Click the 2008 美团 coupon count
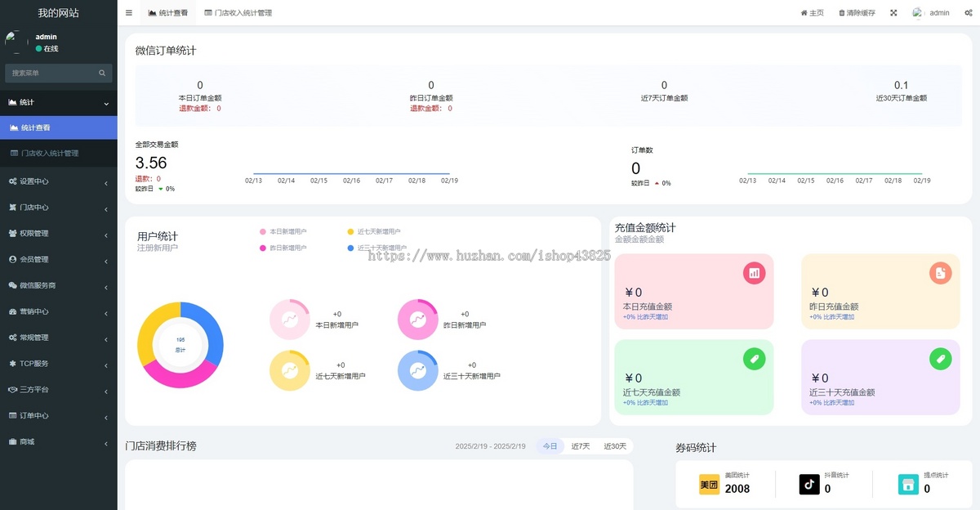980x510 pixels. click(x=737, y=489)
